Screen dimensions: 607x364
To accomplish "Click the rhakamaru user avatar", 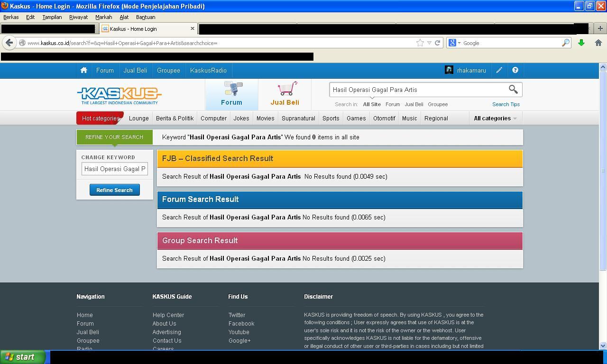I will pos(449,70).
